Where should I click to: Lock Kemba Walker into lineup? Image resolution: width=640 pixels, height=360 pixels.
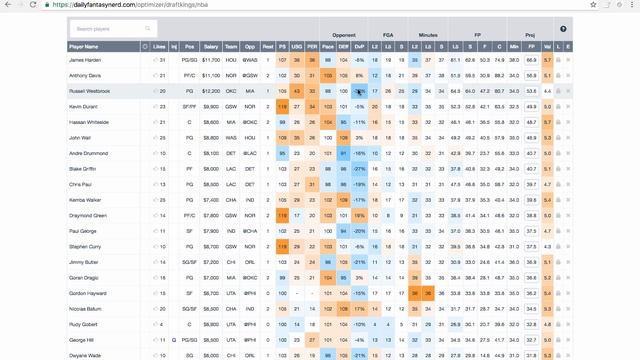point(558,200)
